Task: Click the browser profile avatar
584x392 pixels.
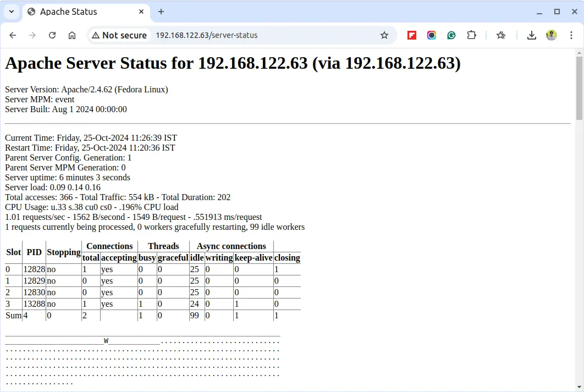Action: point(551,35)
